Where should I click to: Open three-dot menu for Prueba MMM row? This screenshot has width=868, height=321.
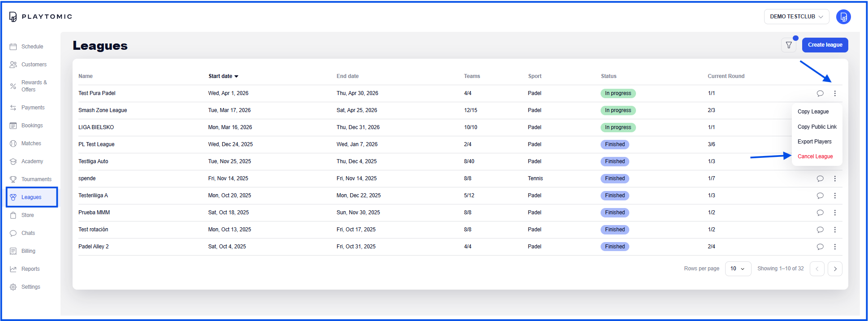pos(835,213)
